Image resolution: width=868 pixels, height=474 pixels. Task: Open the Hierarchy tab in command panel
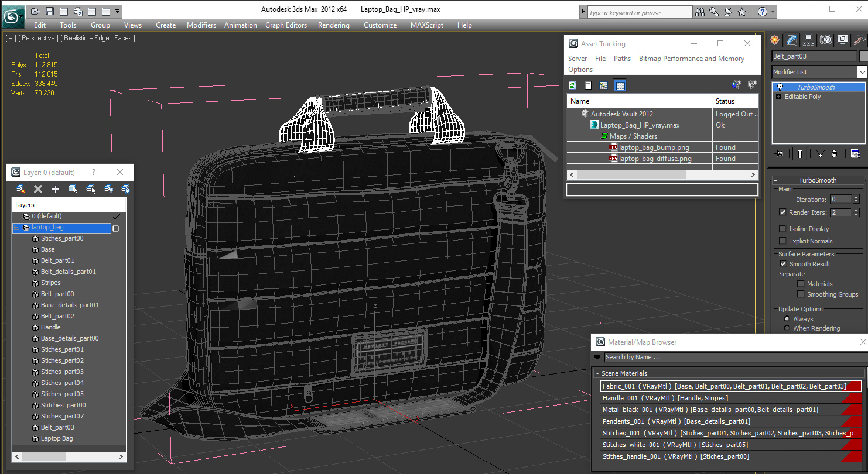point(809,40)
